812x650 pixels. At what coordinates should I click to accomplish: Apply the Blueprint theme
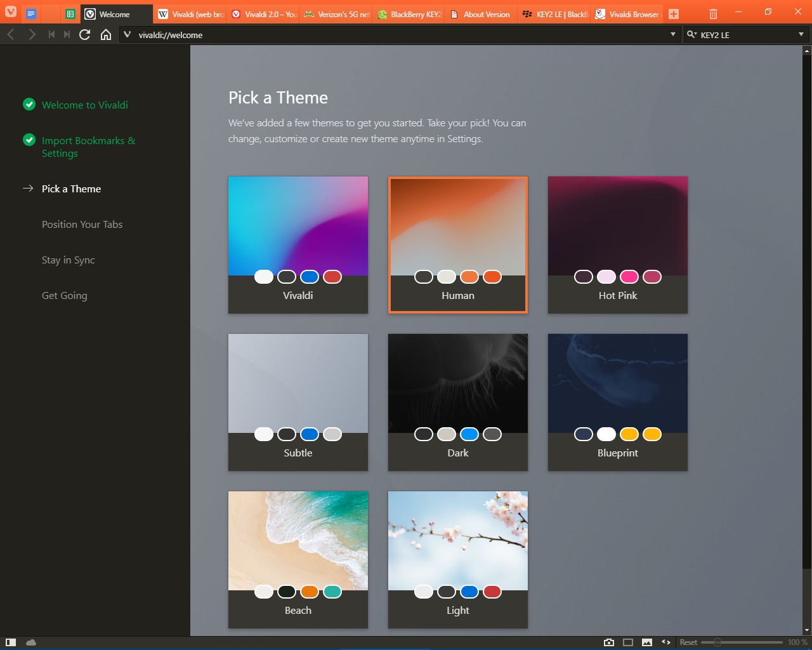pos(618,402)
